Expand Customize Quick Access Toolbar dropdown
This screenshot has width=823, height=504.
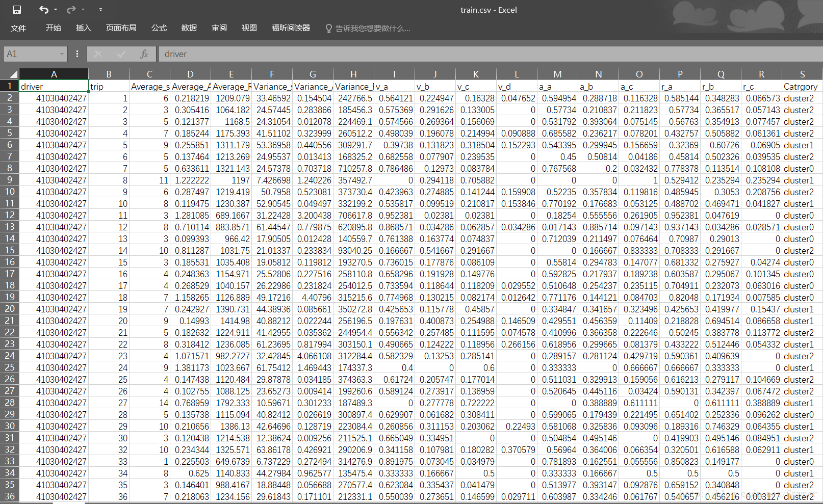tap(100, 10)
